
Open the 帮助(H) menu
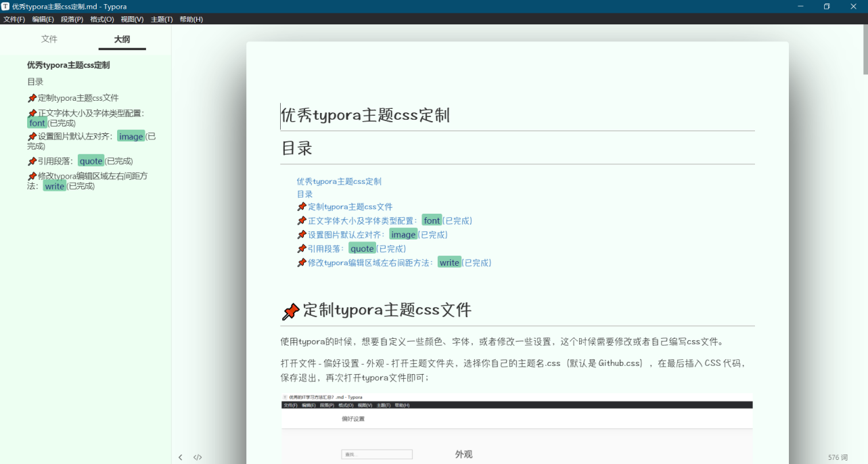(x=191, y=19)
